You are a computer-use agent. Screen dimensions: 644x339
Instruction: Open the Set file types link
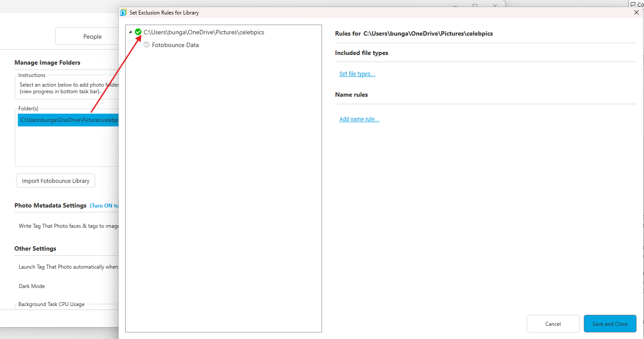357,73
